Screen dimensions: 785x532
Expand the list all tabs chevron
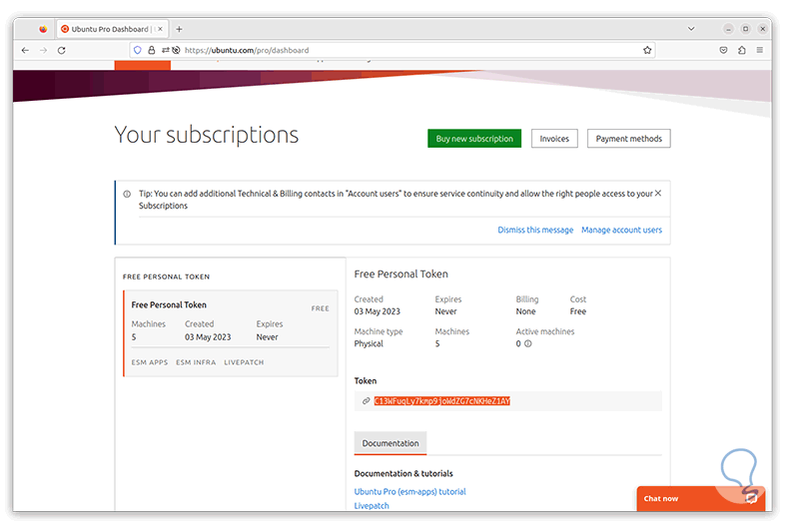(x=691, y=29)
